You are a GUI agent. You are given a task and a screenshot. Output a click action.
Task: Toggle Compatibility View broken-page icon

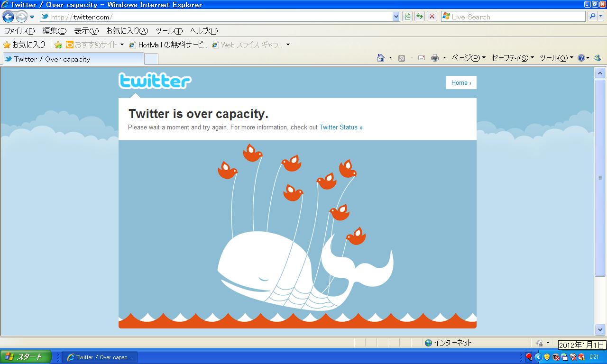point(407,17)
